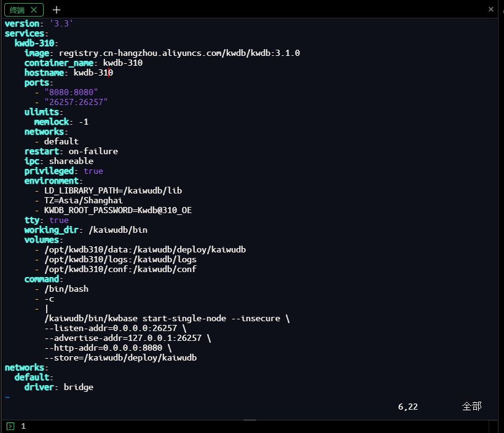Screen dimensions: 504x433
Task: Click the kwbase start-single-node line
Action: point(167,319)
